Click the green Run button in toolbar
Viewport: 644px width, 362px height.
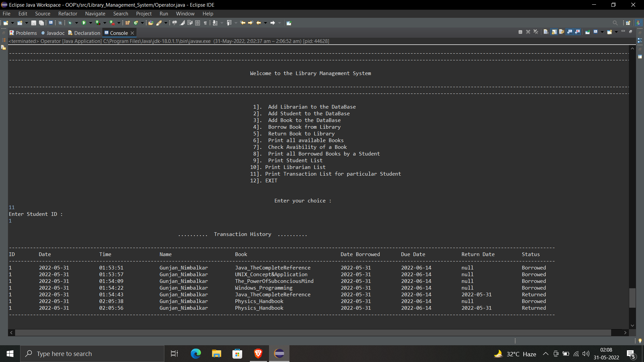tap(84, 23)
